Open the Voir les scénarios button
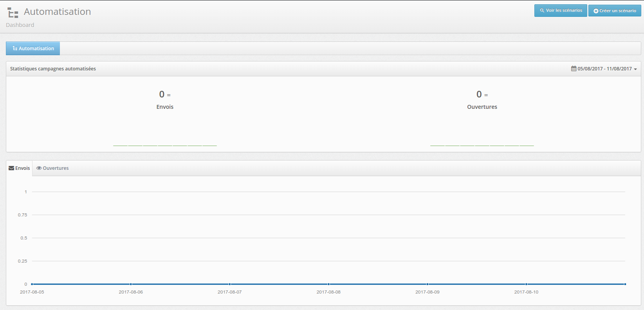 pyautogui.click(x=560, y=11)
